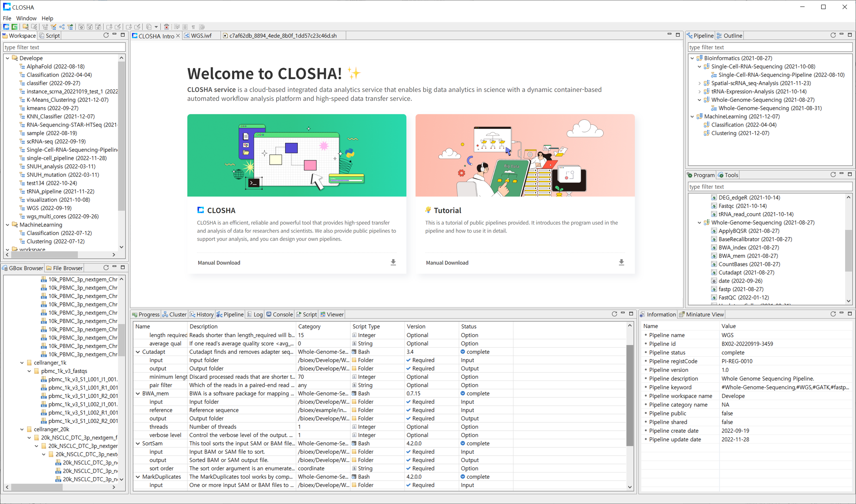856x504 pixels.
Task: Click the export pipeline green-arrow icon
Action: point(70,27)
